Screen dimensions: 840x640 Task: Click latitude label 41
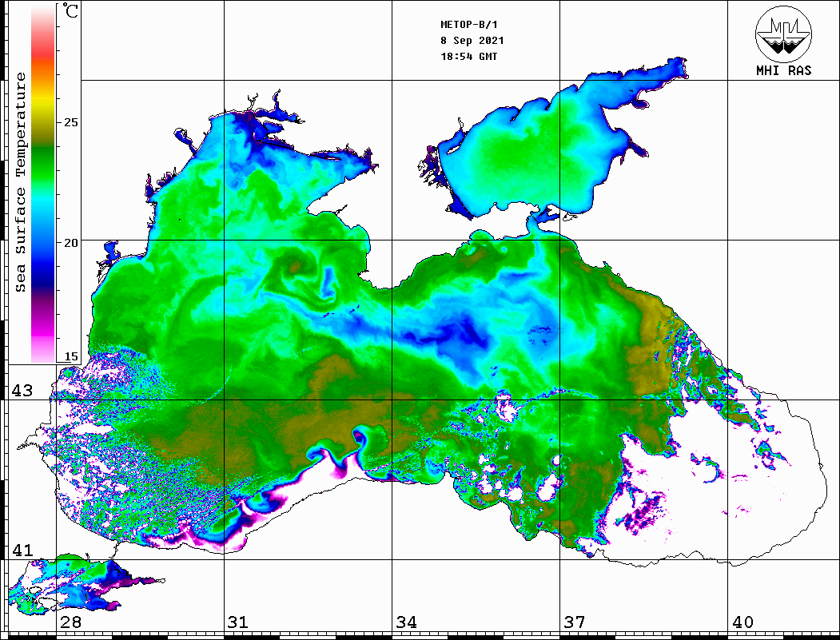pos(22,550)
